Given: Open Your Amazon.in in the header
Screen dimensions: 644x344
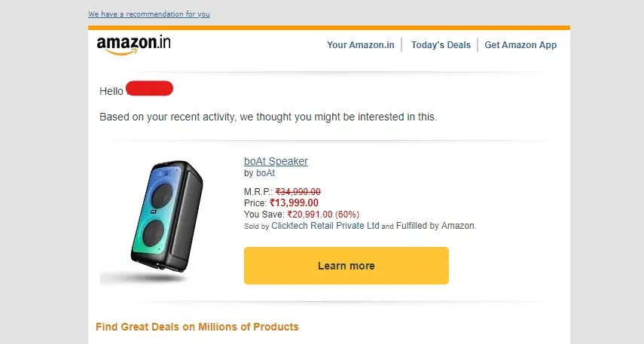Looking at the screenshot, I should [361, 45].
